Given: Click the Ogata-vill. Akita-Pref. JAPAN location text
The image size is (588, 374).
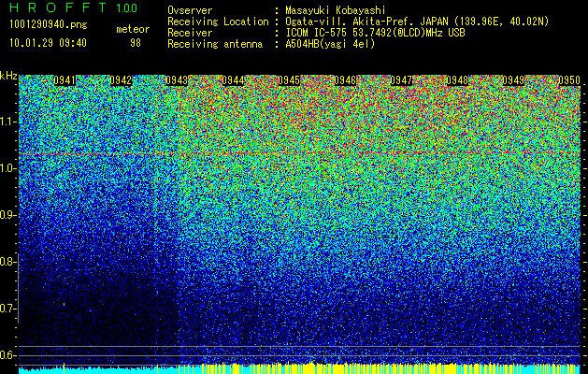Looking at the screenshot, I should coord(417,22).
